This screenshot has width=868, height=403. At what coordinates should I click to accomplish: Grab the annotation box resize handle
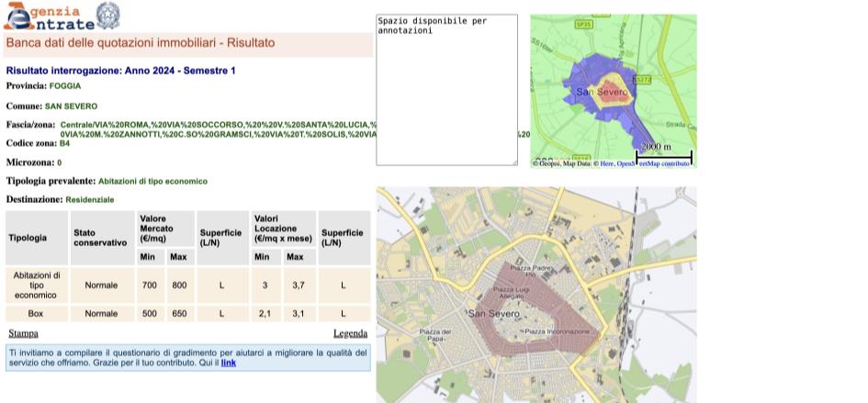tap(513, 162)
